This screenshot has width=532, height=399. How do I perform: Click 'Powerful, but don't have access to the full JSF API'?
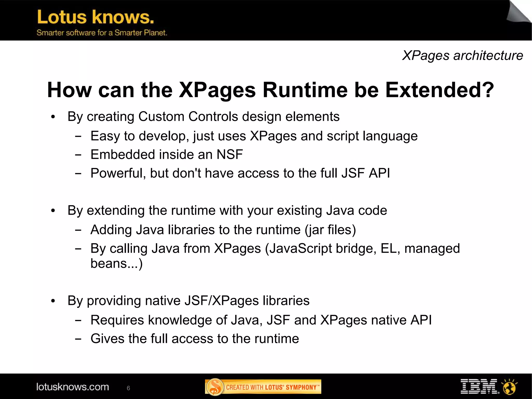(240, 173)
